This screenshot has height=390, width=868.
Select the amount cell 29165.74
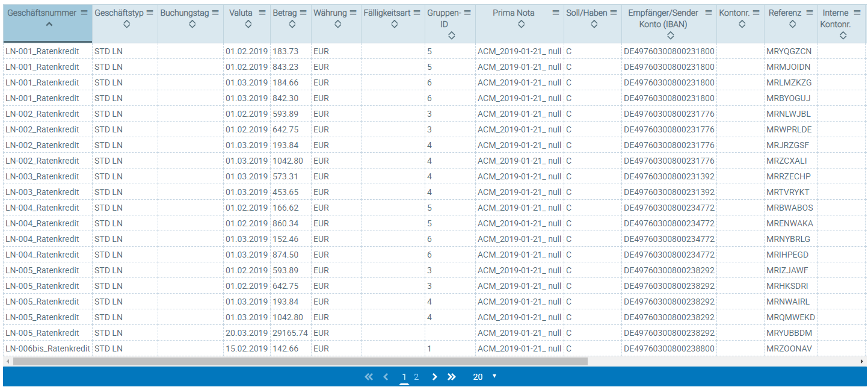pos(290,333)
